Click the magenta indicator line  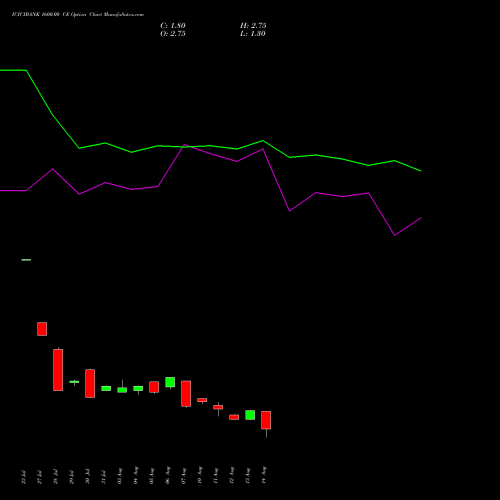(210, 190)
